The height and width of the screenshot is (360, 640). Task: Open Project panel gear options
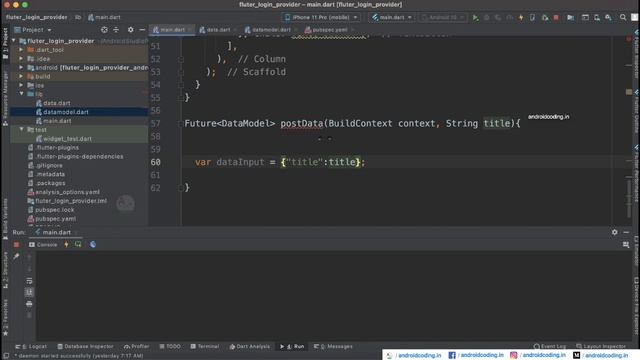pyautogui.click(x=131, y=30)
